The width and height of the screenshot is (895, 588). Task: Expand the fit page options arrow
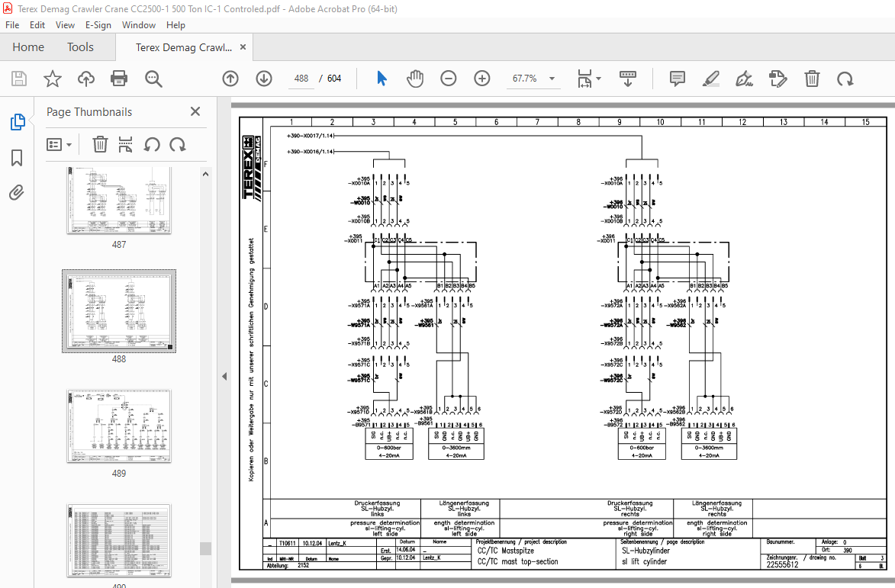tap(598, 78)
